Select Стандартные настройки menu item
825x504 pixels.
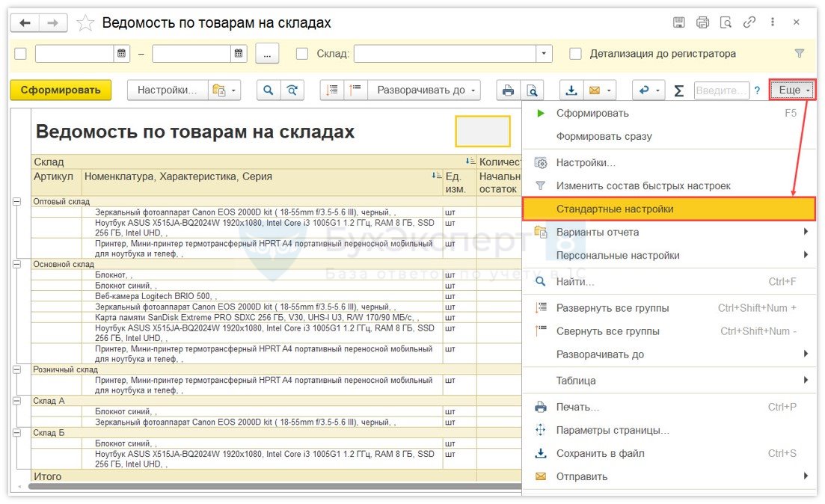tap(668, 209)
